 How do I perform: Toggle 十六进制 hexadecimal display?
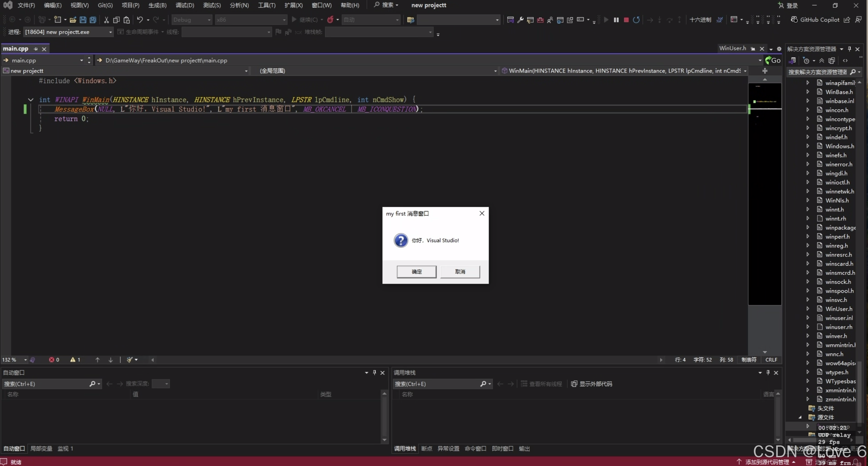coord(700,20)
